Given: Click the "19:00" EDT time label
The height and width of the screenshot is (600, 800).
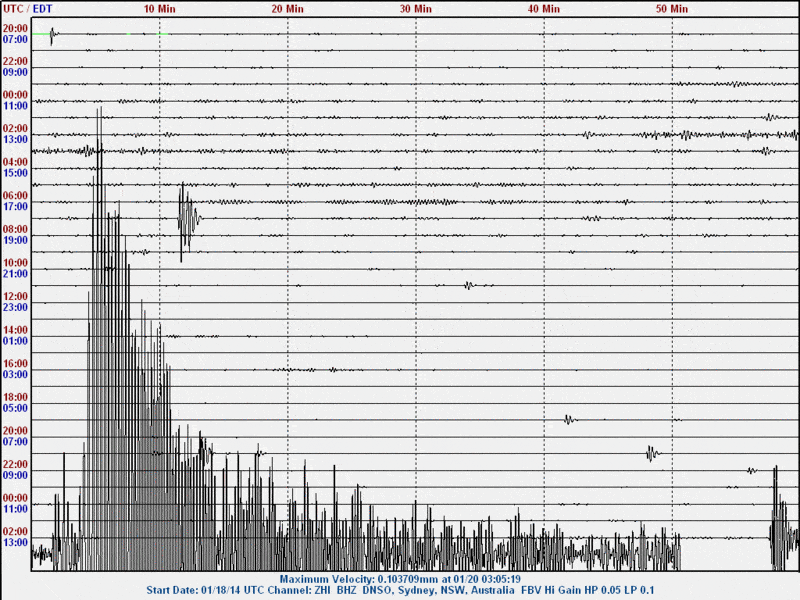Looking at the screenshot, I should point(15,240).
